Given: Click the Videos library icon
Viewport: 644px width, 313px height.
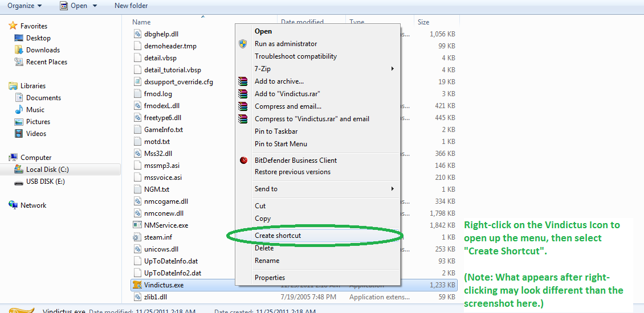Looking at the screenshot, I should click(x=19, y=133).
